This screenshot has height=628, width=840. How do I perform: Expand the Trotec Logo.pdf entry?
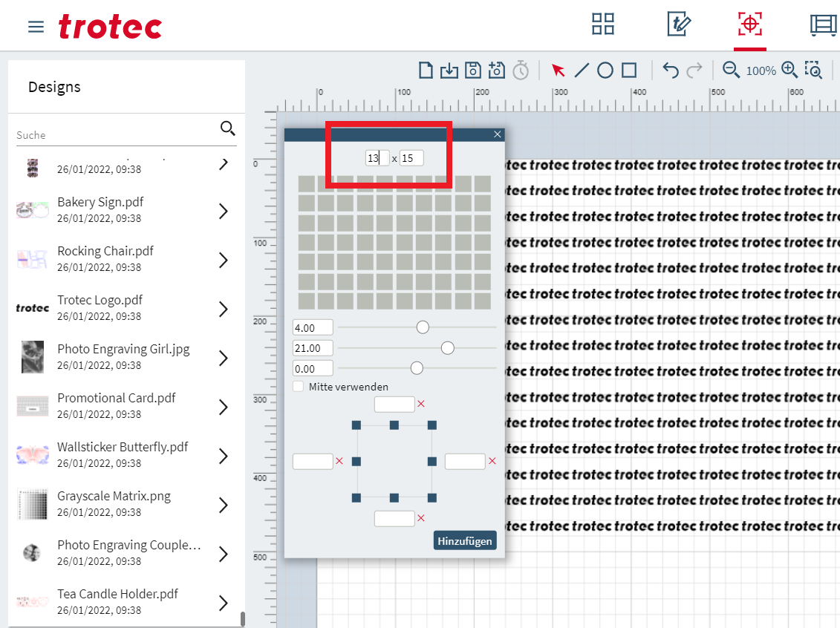coord(223,310)
